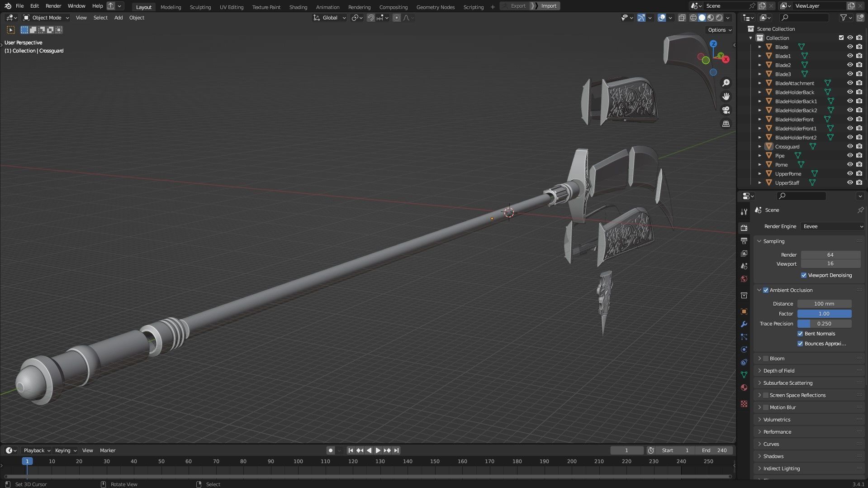Open the Output properties tab
The width and height of the screenshot is (868, 488).
coord(744,241)
